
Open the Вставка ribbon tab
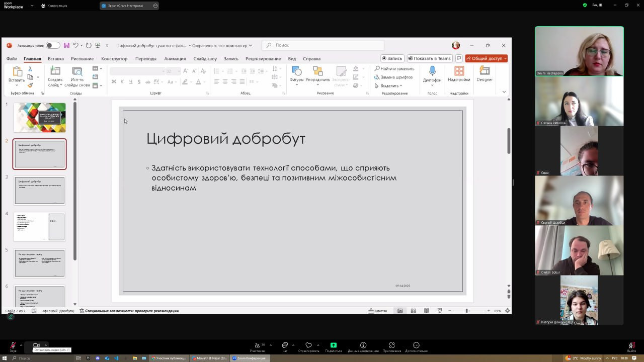56,58
